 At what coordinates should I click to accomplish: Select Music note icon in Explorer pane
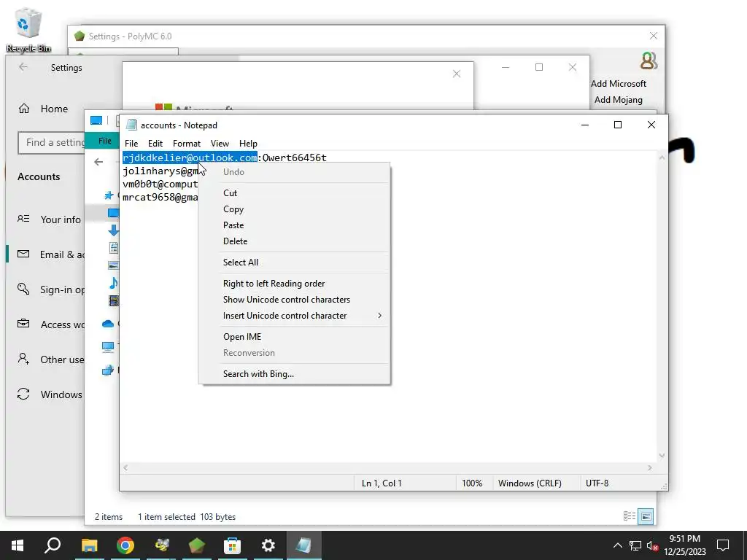[113, 283]
